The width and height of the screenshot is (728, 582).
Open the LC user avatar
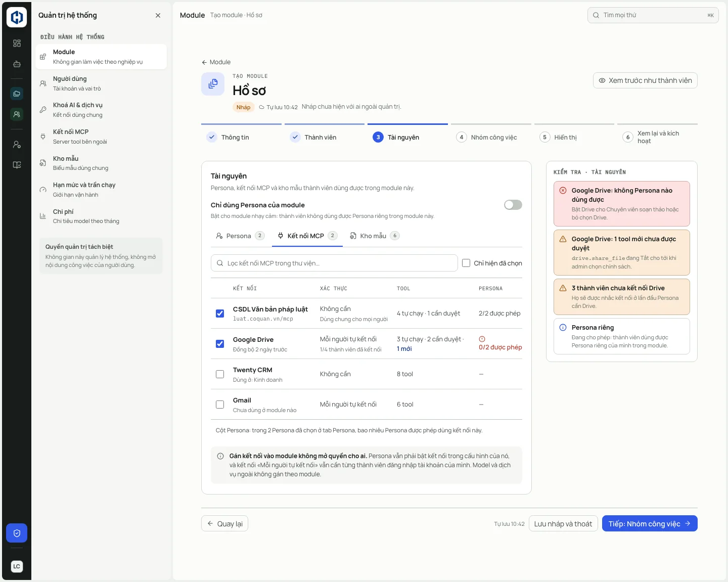17,566
